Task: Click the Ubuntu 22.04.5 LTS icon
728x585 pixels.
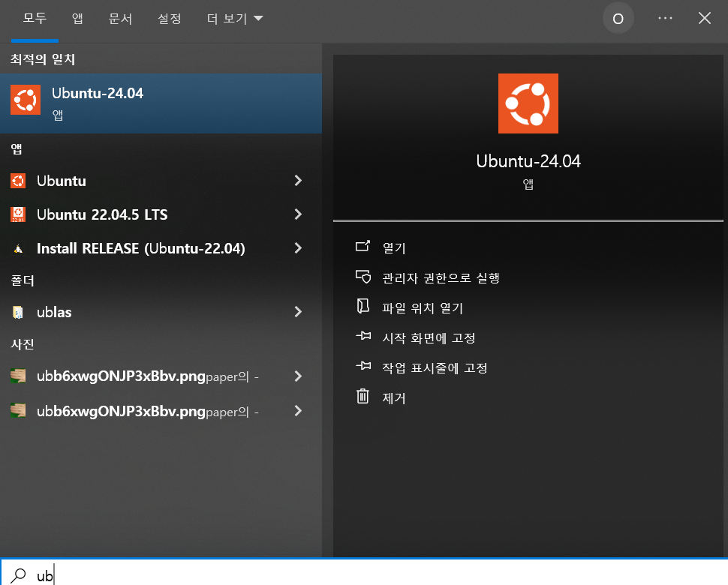Action: (18, 214)
